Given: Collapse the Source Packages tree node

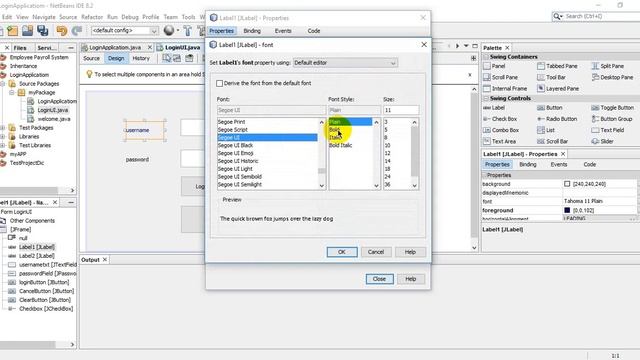Looking at the screenshot, I should [x=2, y=83].
